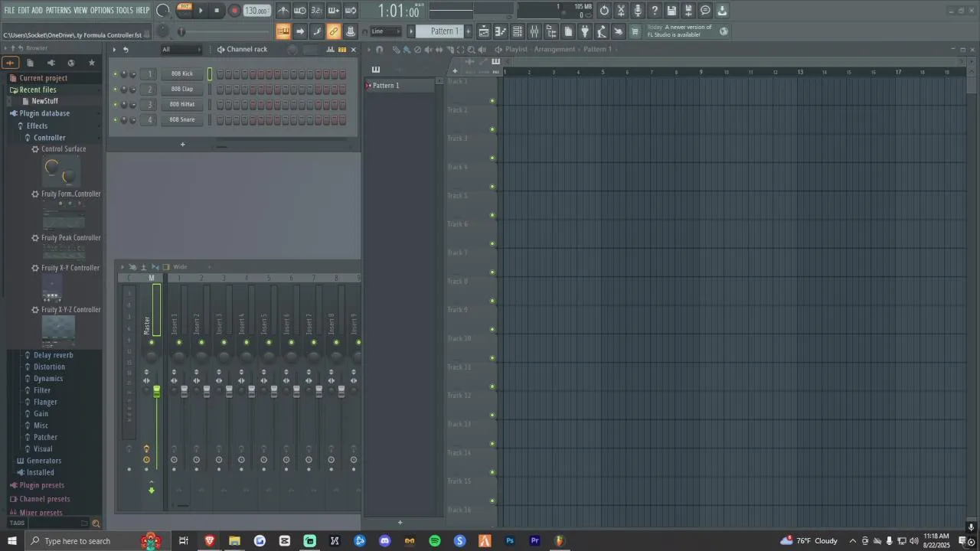Open the channel filter dropdown showing All
Image resolution: width=980 pixels, height=551 pixels.
click(181, 50)
